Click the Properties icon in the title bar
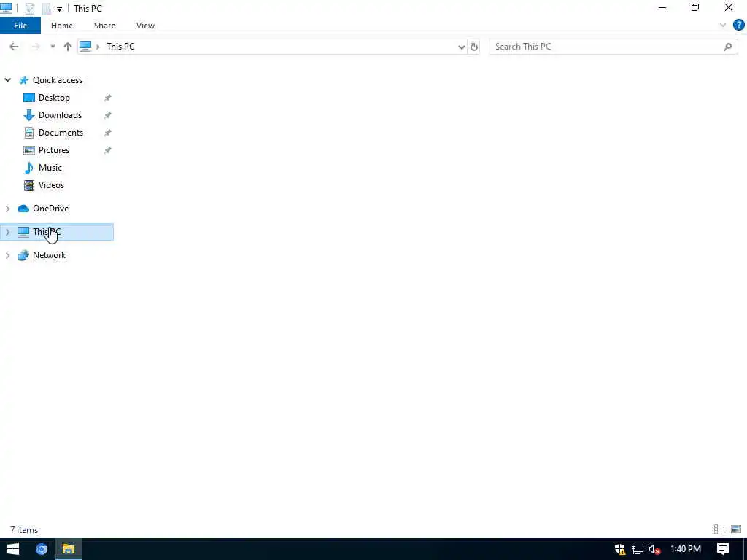 click(30, 8)
